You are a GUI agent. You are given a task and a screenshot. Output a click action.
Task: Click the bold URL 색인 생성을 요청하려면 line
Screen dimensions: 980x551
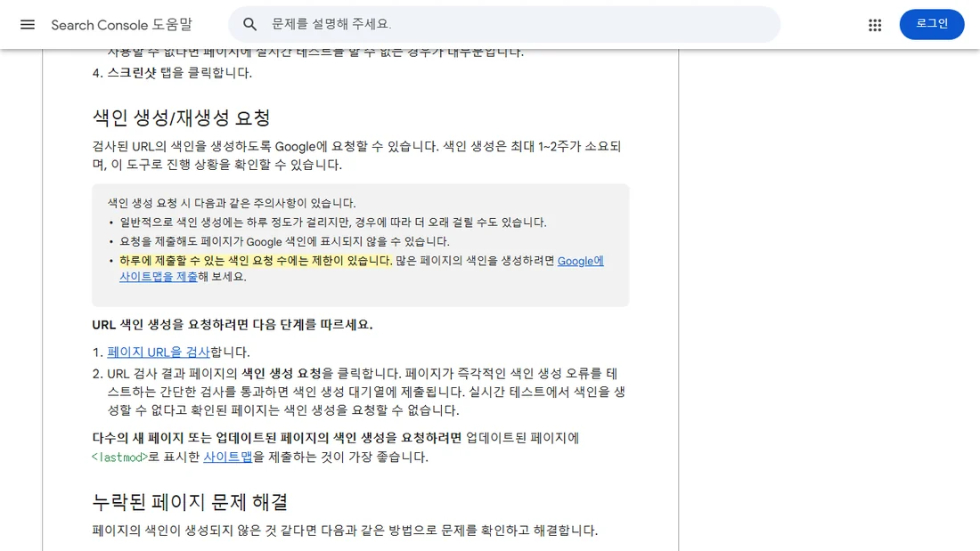pos(233,325)
